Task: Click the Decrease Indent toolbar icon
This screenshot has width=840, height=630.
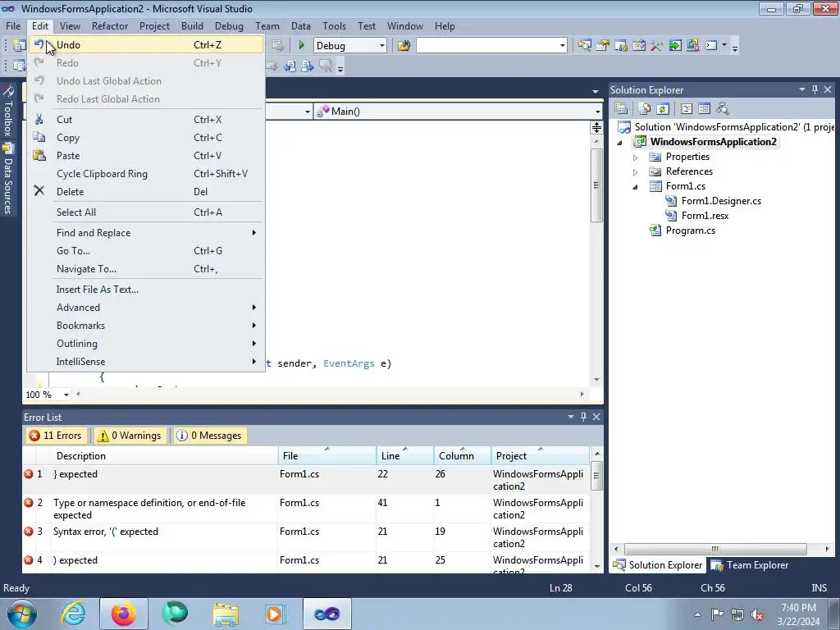Action: coord(290,66)
